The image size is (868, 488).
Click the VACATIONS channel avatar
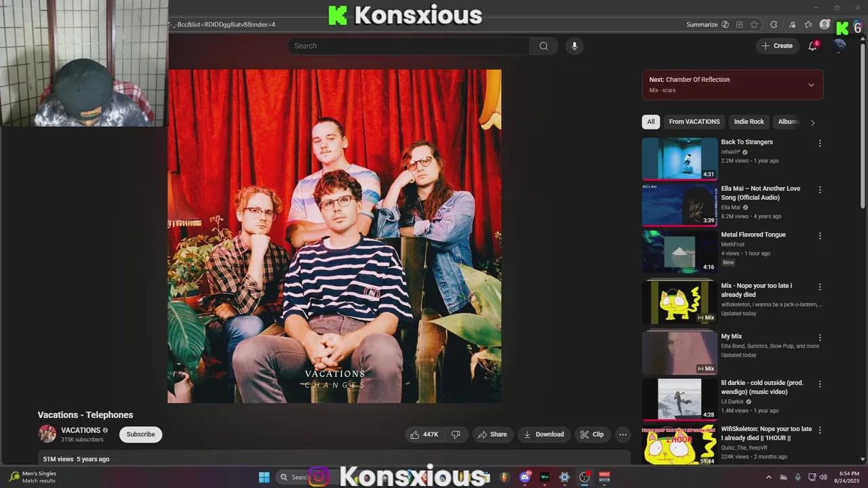47,434
